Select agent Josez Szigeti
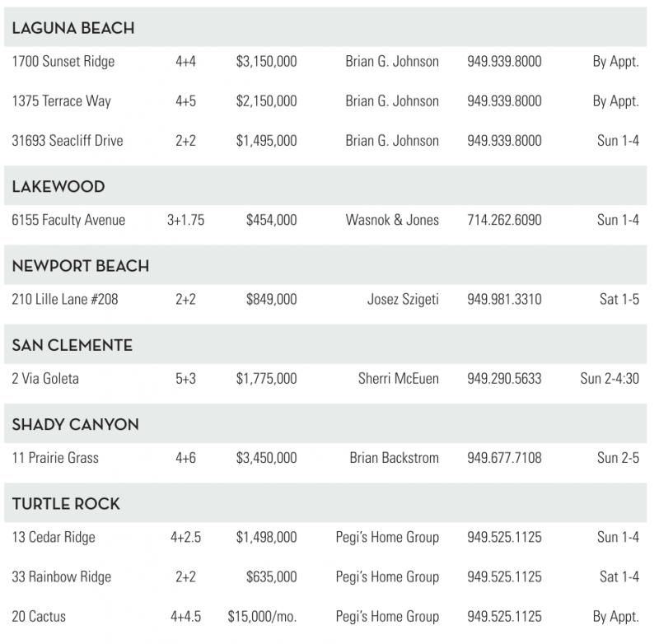The image size is (659, 644). 403,300
